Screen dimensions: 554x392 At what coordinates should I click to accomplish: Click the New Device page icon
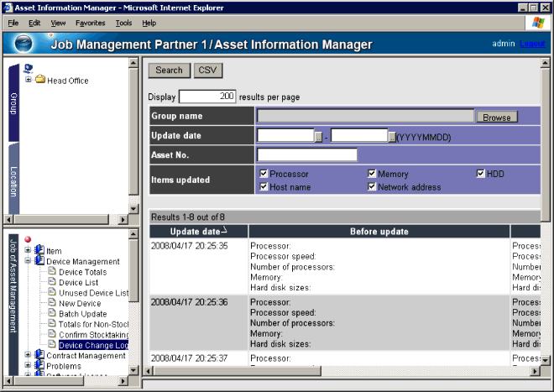52,304
